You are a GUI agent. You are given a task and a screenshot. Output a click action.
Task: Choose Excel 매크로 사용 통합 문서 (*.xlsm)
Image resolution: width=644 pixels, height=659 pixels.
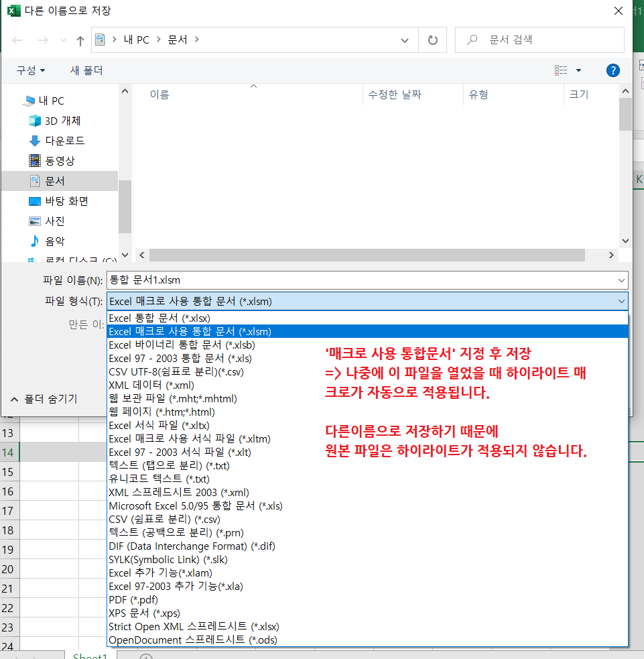point(368,332)
